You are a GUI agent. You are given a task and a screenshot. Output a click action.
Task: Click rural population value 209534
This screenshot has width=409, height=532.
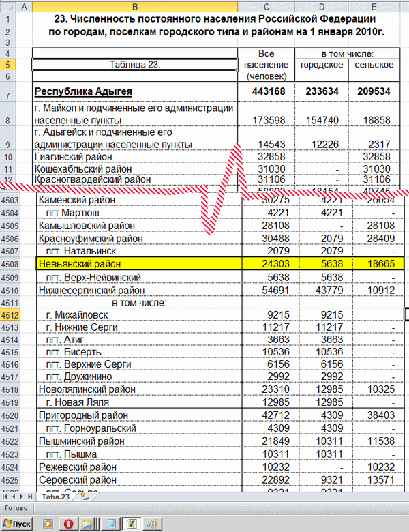coord(374,91)
